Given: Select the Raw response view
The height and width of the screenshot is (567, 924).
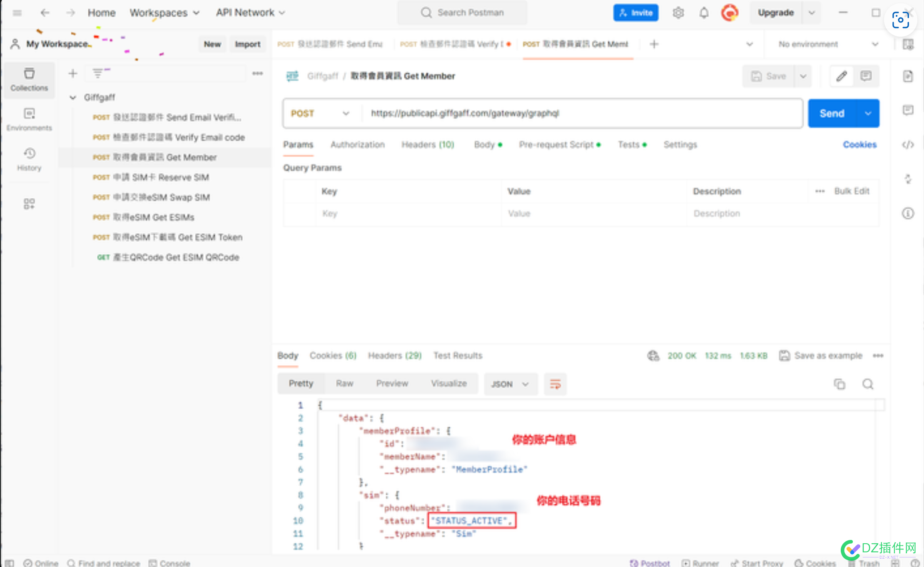Looking at the screenshot, I should click(344, 384).
